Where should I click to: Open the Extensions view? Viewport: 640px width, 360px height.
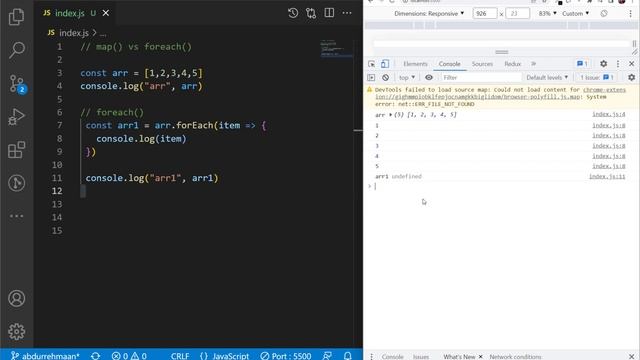click(x=16, y=150)
